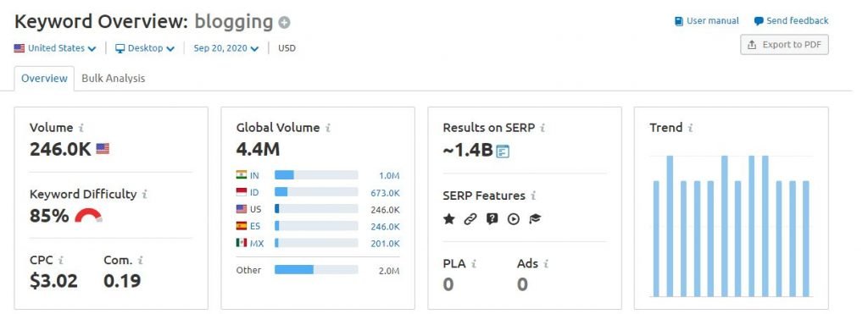The image size is (868, 314).
Task: Click the info icon beside Global Volume
Action: (328, 129)
